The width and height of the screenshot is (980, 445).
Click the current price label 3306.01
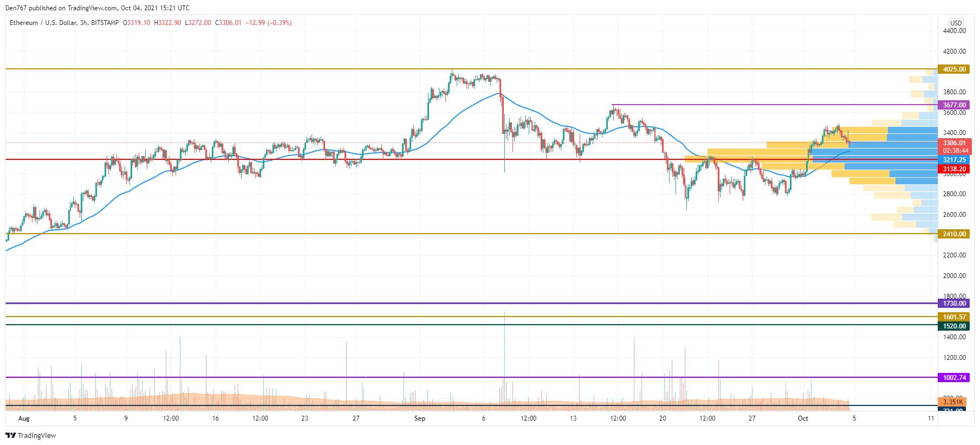[x=954, y=143]
